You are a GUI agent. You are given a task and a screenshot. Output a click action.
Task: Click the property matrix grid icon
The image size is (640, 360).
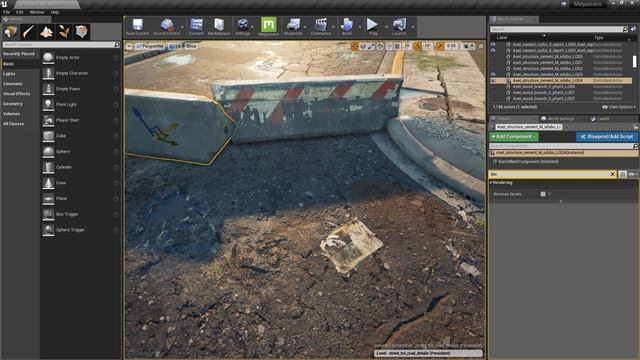622,174
